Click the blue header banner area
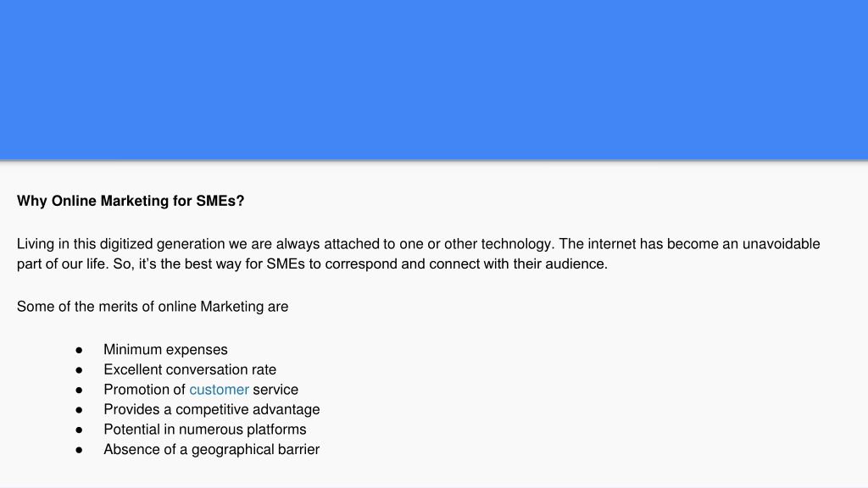The width and height of the screenshot is (868, 488). (434, 80)
